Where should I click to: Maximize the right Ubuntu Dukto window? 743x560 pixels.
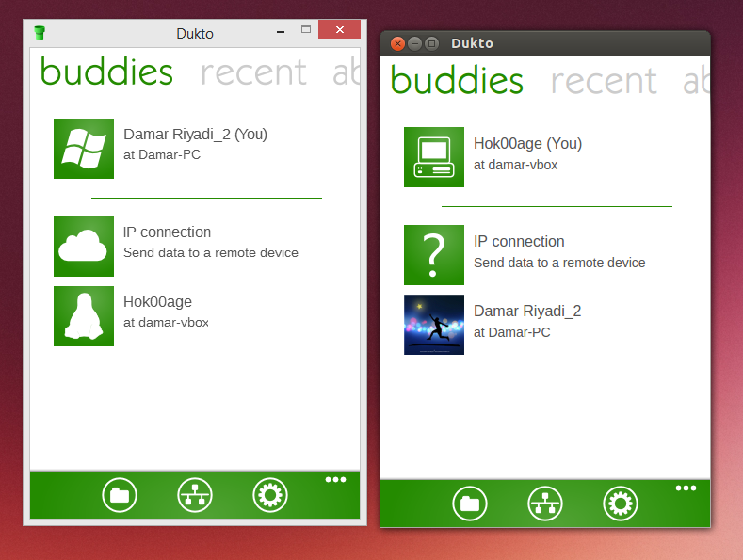[431, 44]
